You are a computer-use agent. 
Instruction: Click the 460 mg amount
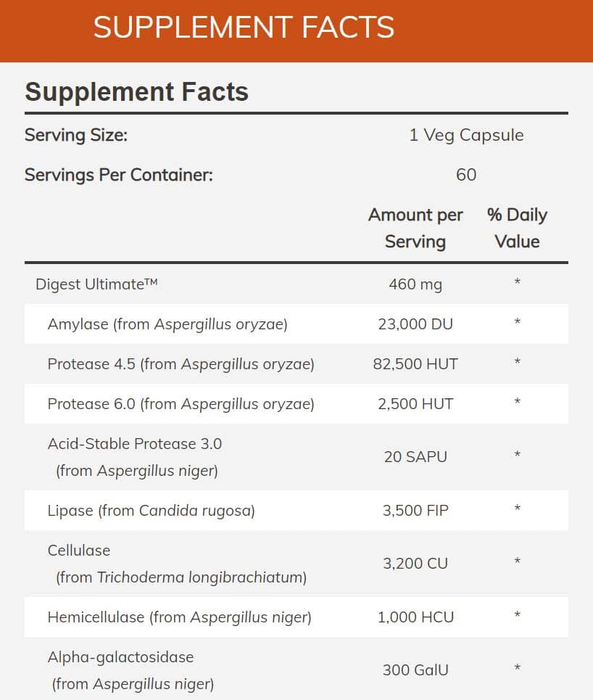coord(415,284)
